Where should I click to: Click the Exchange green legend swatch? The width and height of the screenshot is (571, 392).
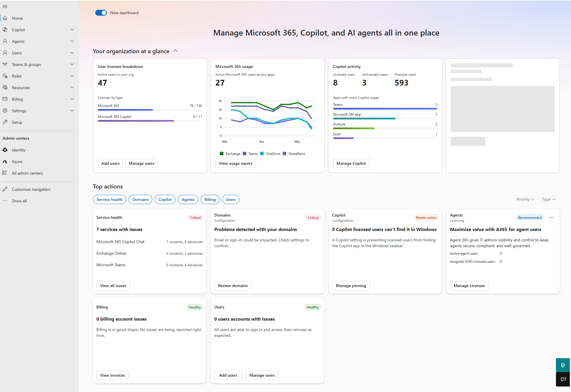click(222, 154)
